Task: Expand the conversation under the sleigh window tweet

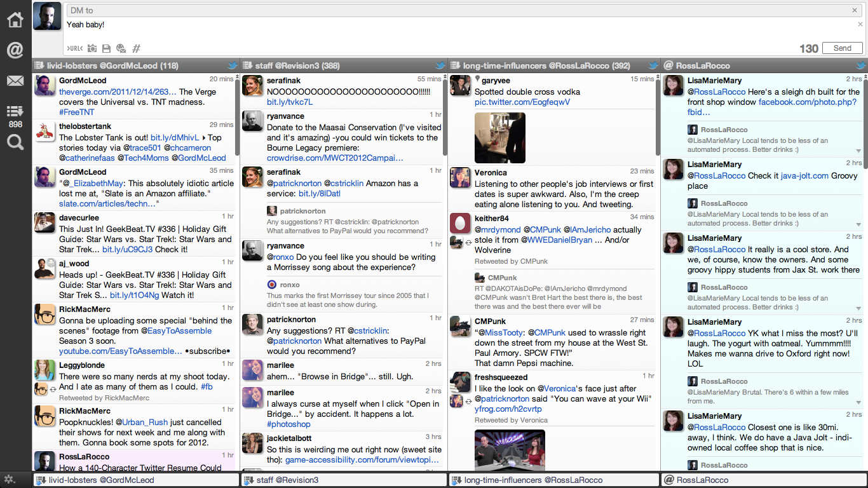Action: point(858,151)
